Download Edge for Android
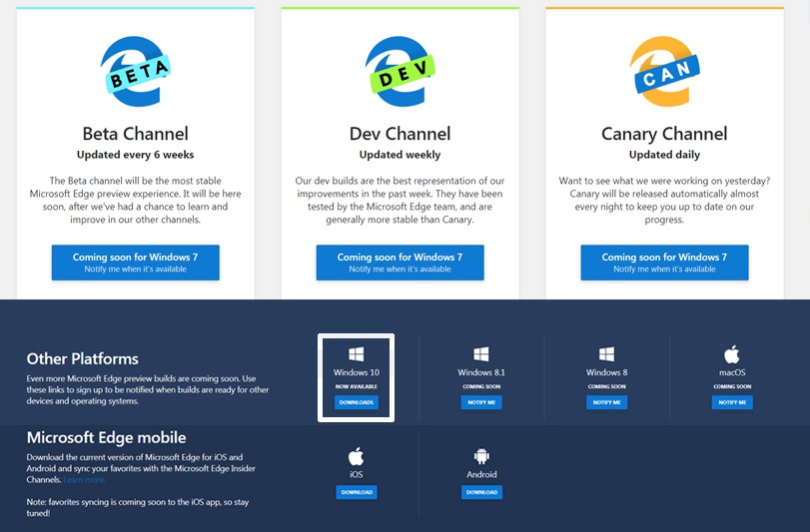Image resolution: width=810 pixels, height=532 pixels. tap(481, 492)
